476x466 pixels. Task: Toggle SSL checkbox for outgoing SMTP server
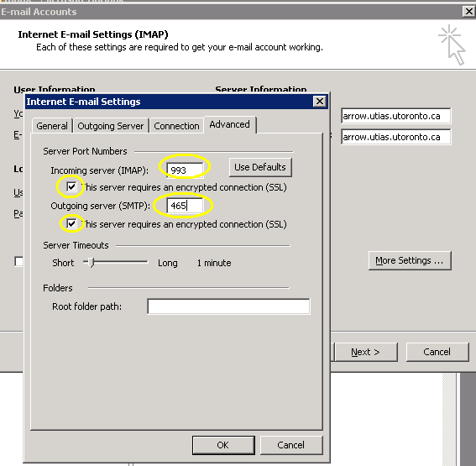(71, 223)
